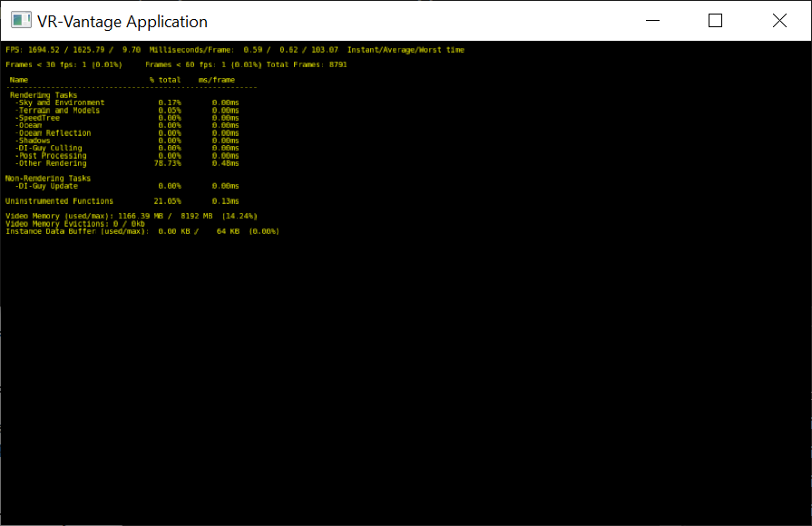The height and width of the screenshot is (526, 812).
Task: Click the 0.05% Terrain and Models value
Action: [170, 111]
